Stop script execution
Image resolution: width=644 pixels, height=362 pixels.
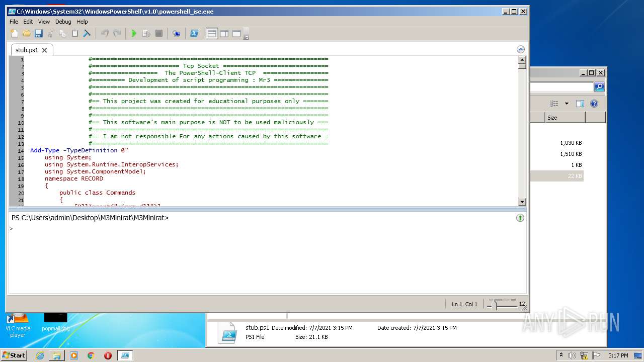tap(158, 34)
